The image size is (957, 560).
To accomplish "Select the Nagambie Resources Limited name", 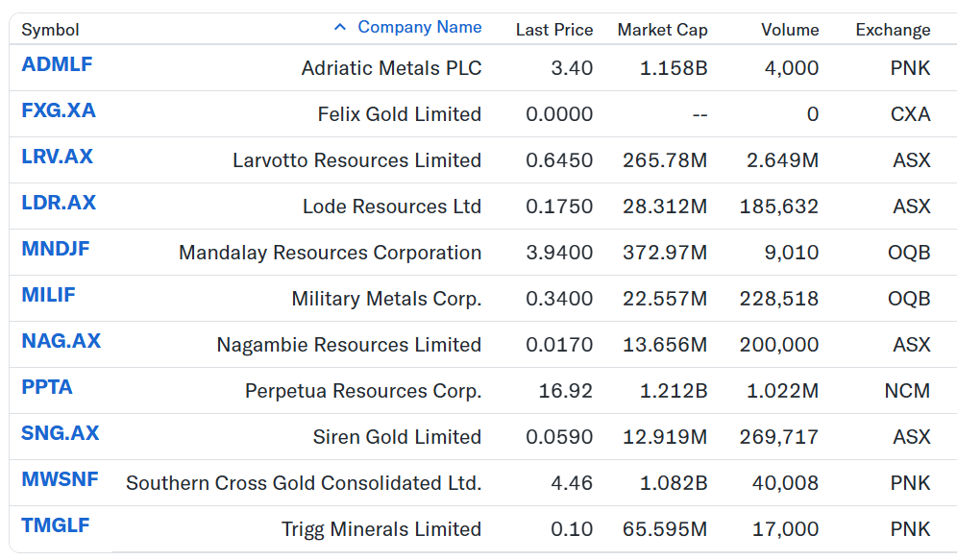I will click(x=349, y=345).
